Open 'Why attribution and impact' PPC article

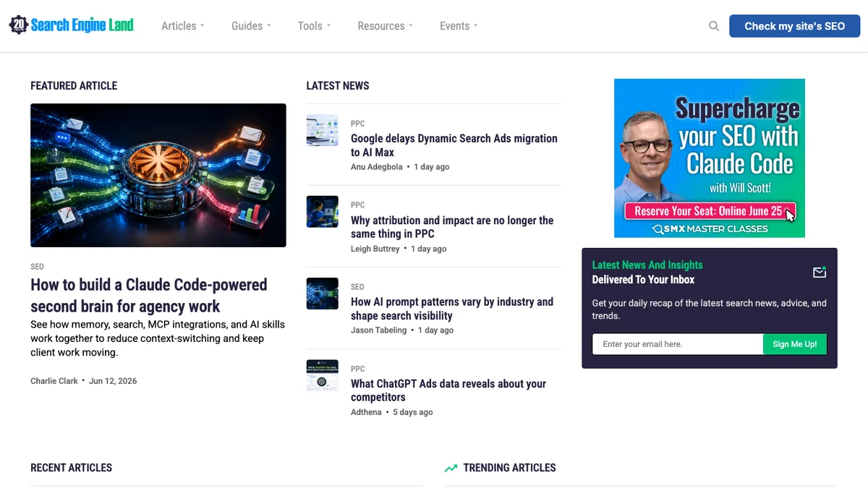coord(452,227)
